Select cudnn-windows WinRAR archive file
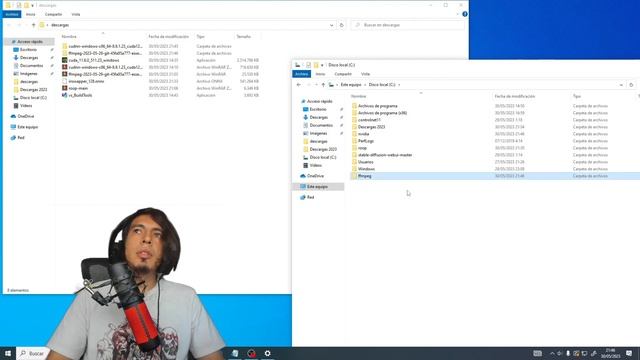The height and width of the screenshot is (360, 640). (x=160, y=67)
